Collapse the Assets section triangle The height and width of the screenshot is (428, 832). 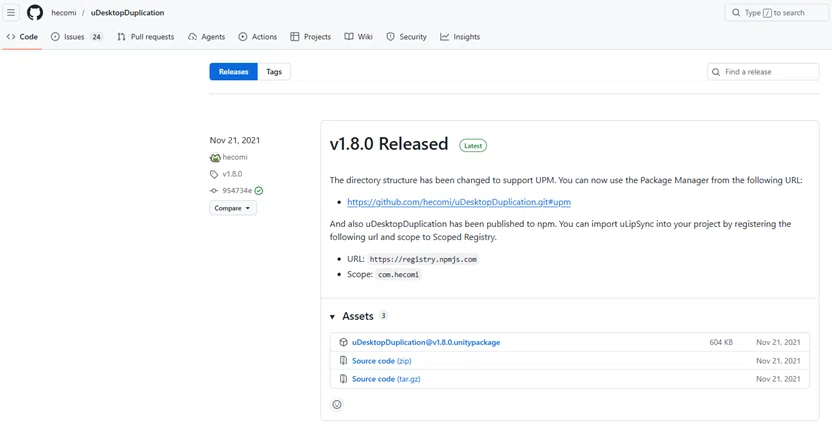pos(332,317)
